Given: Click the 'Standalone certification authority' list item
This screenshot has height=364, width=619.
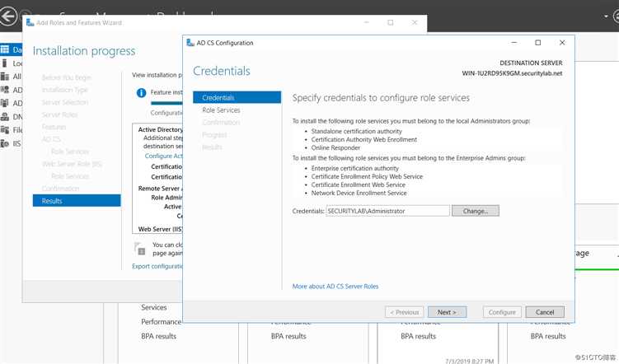Looking at the screenshot, I should click(356, 131).
